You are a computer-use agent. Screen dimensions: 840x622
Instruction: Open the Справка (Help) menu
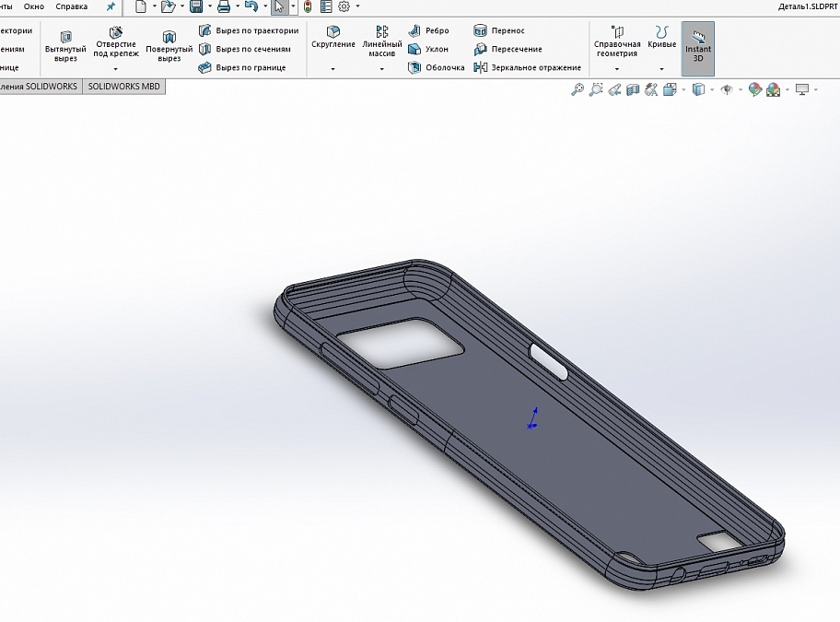point(72,6)
